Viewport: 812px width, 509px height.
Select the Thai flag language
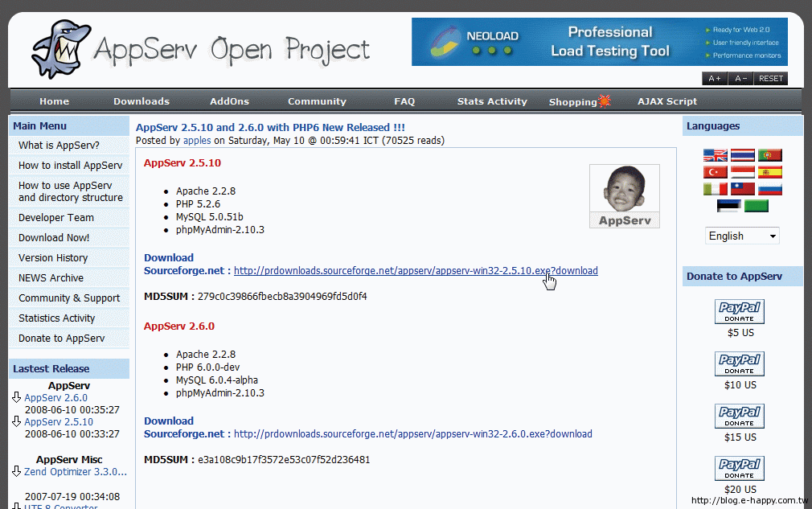tap(742, 155)
